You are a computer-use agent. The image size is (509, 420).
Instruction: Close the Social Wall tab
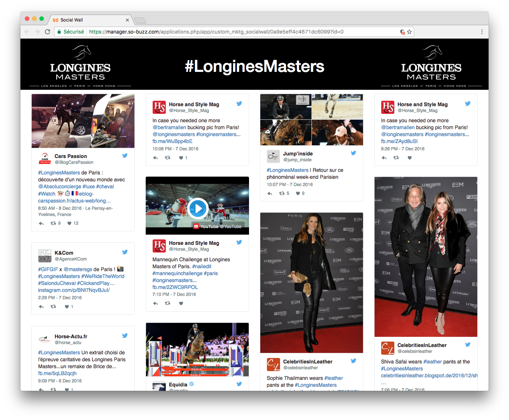127,20
